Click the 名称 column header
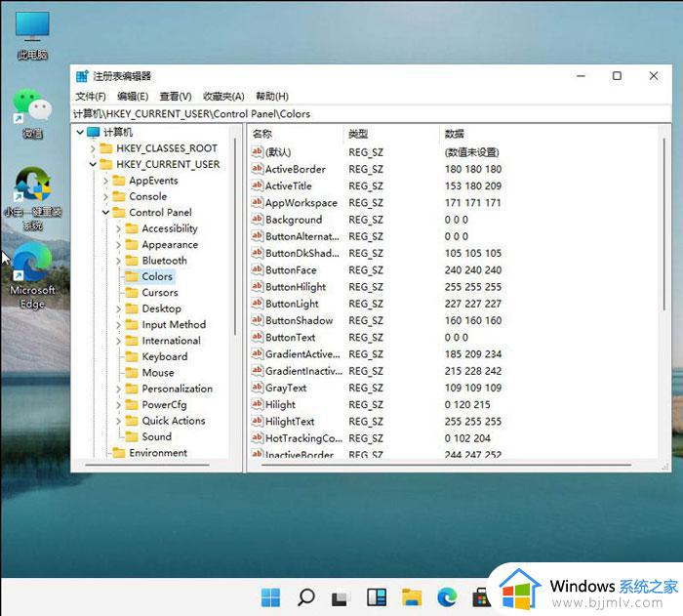Image resolution: width=683 pixels, height=616 pixels. click(x=297, y=135)
